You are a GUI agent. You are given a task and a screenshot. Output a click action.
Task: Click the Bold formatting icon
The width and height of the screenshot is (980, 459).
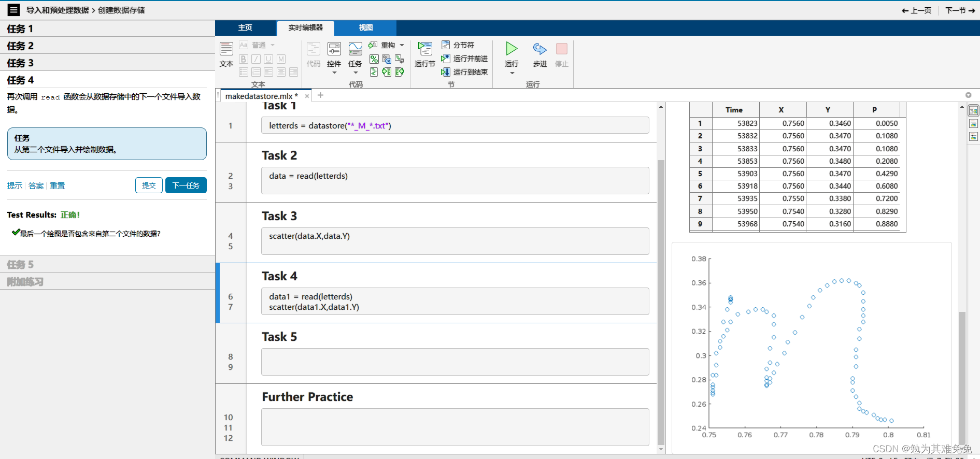(244, 59)
